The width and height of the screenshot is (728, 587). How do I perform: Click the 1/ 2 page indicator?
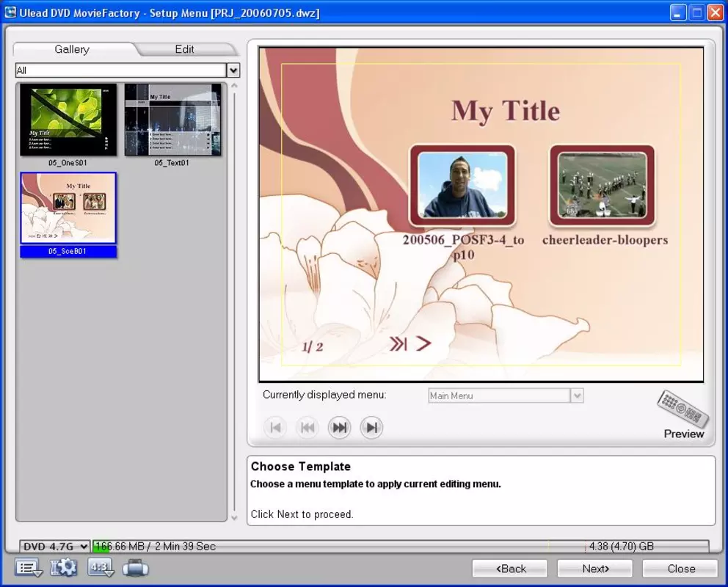pos(313,346)
